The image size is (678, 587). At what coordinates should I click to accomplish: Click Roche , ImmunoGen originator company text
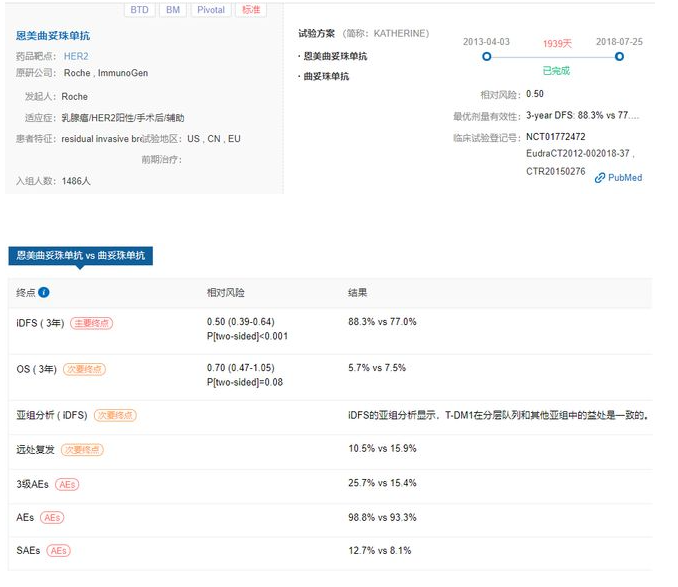tap(106, 73)
